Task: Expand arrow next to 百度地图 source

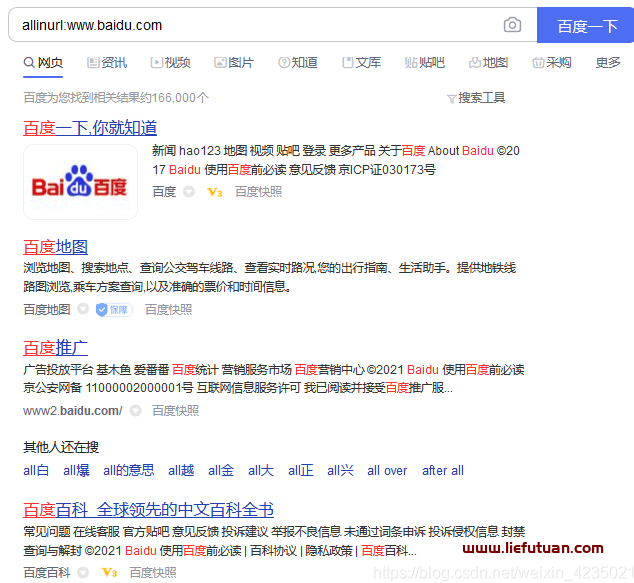Action: (x=83, y=309)
